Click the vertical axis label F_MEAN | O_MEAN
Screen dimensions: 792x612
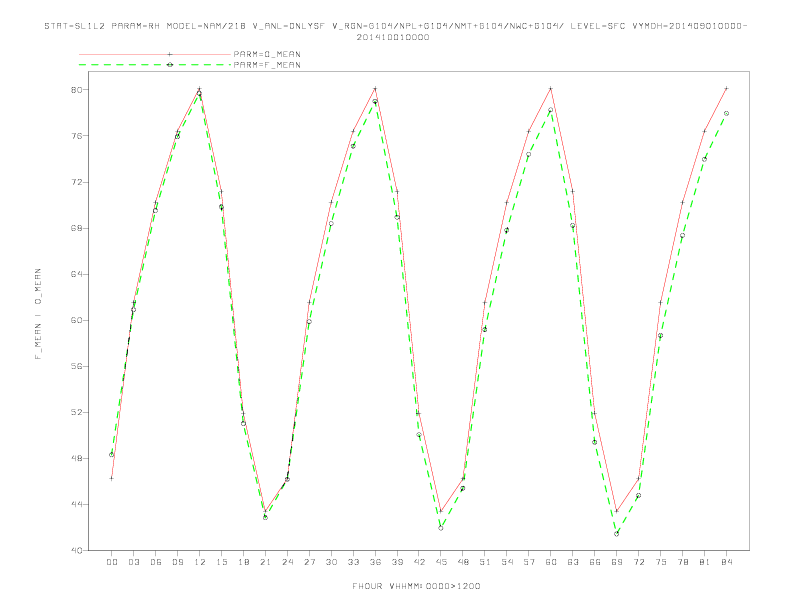click(38, 314)
